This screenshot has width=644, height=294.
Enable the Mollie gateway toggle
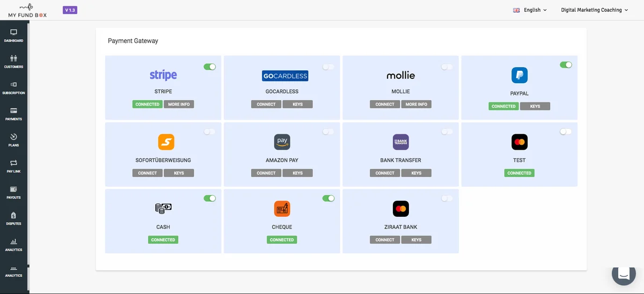[447, 67]
